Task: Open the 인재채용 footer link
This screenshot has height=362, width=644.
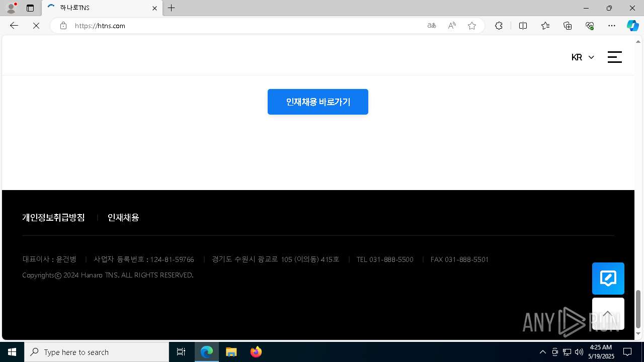Action: (123, 217)
